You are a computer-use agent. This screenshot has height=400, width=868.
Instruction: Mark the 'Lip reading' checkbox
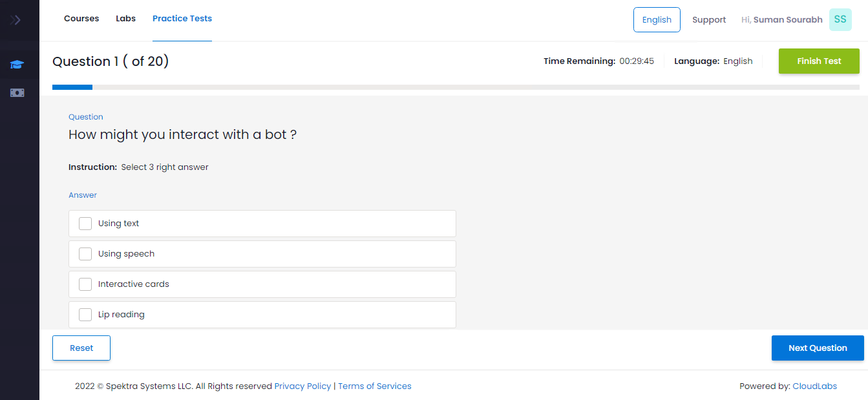(x=85, y=315)
